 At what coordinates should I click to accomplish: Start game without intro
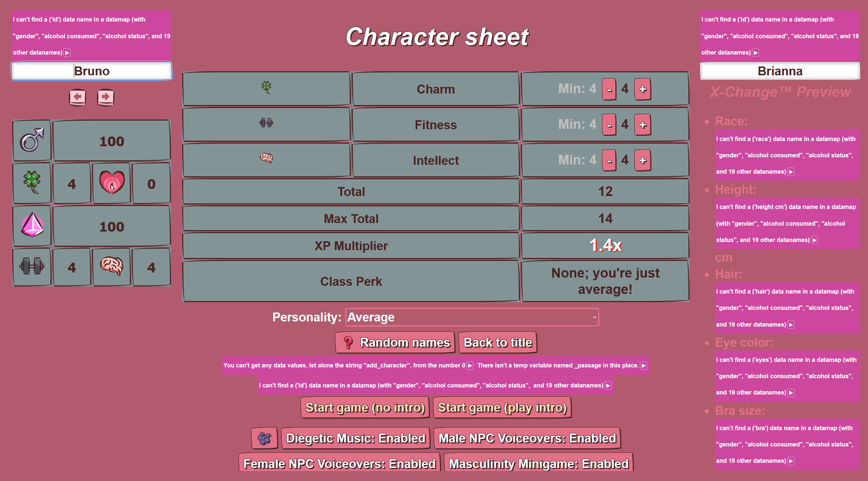click(365, 408)
